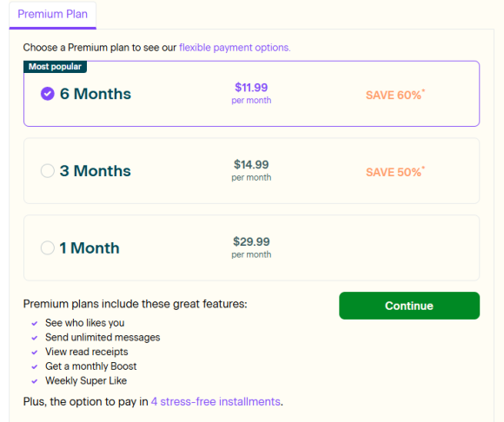Image resolution: width=504 pixels, height=422 pixels.
Task: Click checkmark icon beside View read receipts
Action: click(x=35, y=353)
